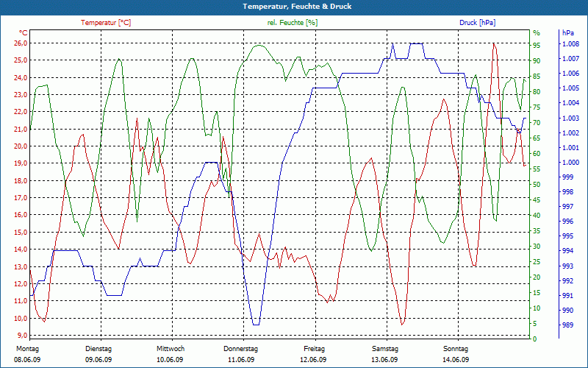Click the "26,0" temperature axis value
The height and width of the screenshot is (368, 588).
pos(21,43)
